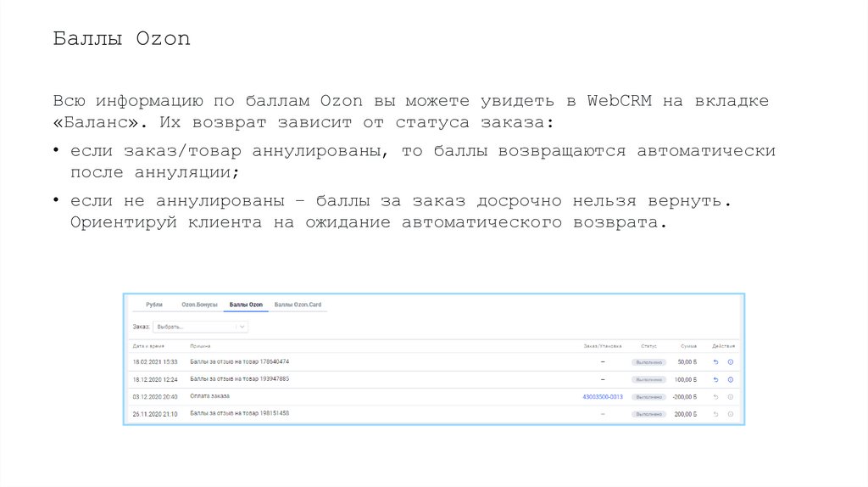The width and height of the screenshot is (868, 487).
Task: Click the date '26.11.2020 21:10'
Action: (x=155, y=414)
